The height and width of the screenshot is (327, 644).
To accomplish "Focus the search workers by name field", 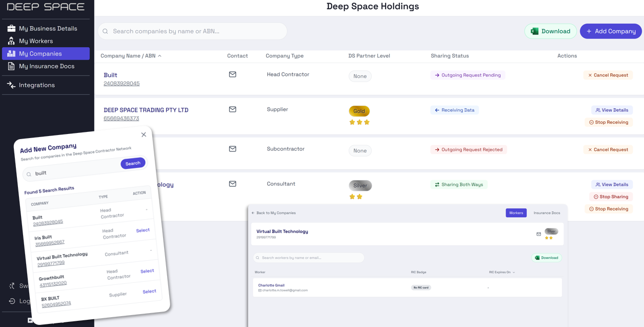I will [x=309, y=258].
